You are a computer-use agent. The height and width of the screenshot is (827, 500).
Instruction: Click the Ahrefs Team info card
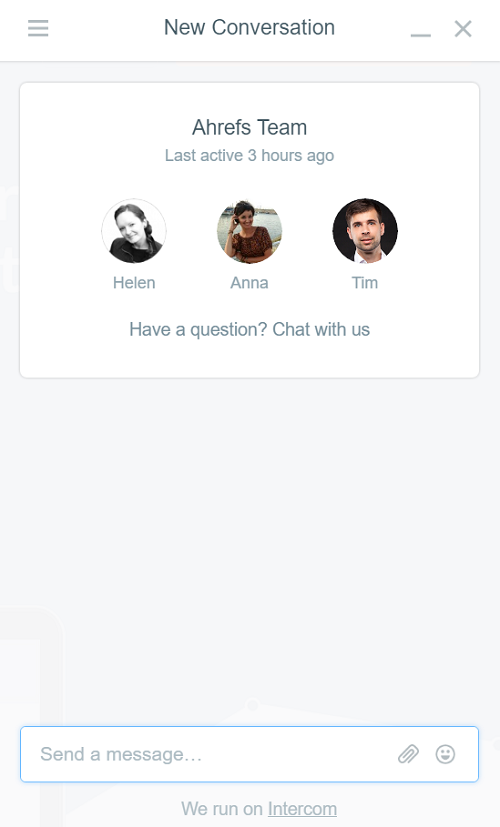coord(249,230)
